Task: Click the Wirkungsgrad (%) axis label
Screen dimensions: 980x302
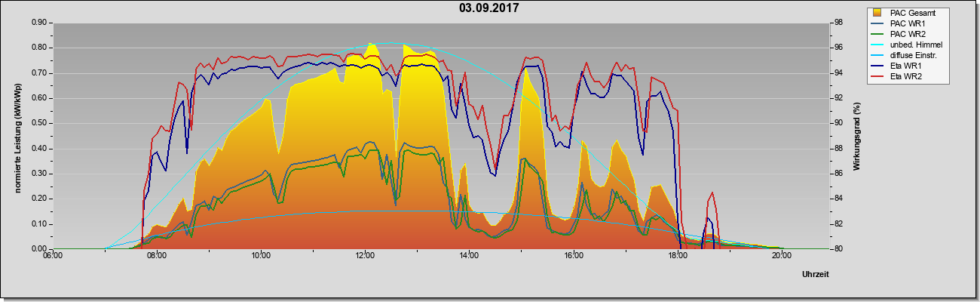Action: pos(857,137)
